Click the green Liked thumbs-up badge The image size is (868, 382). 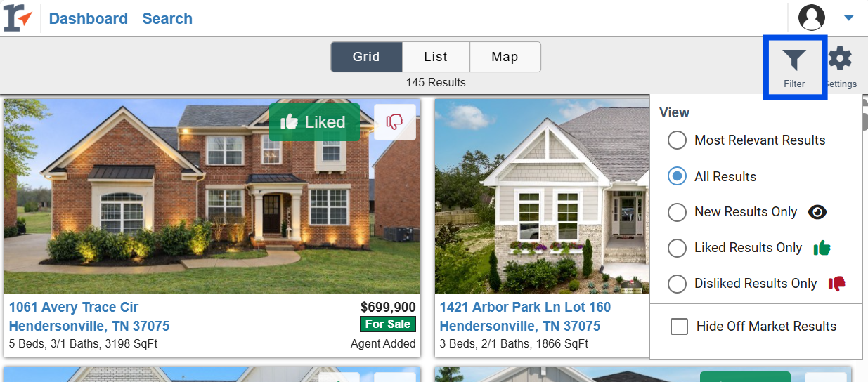coord(314,122)
